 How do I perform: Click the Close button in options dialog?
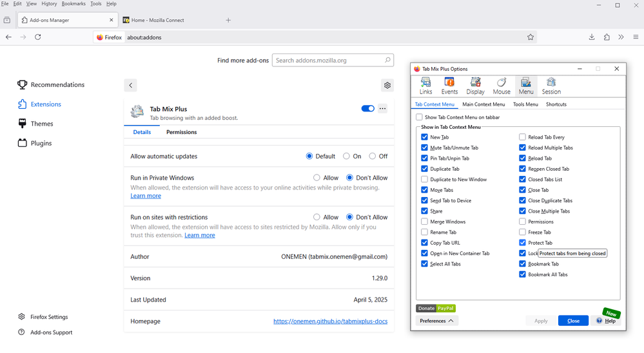[573, 321]
